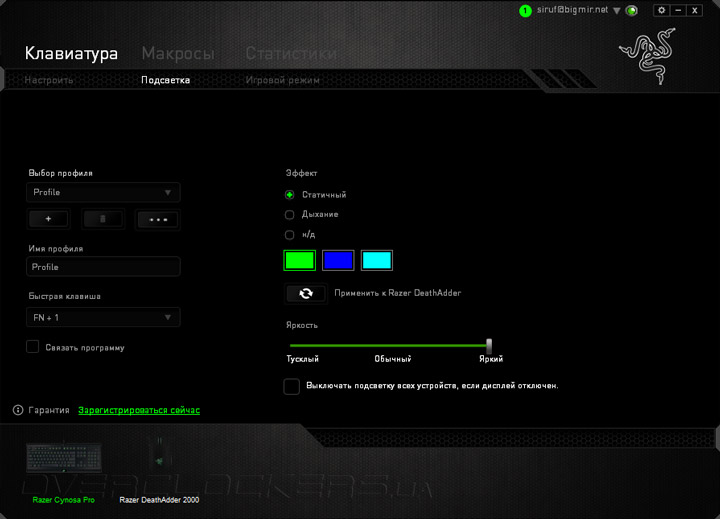The height and width of the screenshot is (519, 720).
Task: Click the Зарегистрироваться сейчас link
Action: pos(139,410)
